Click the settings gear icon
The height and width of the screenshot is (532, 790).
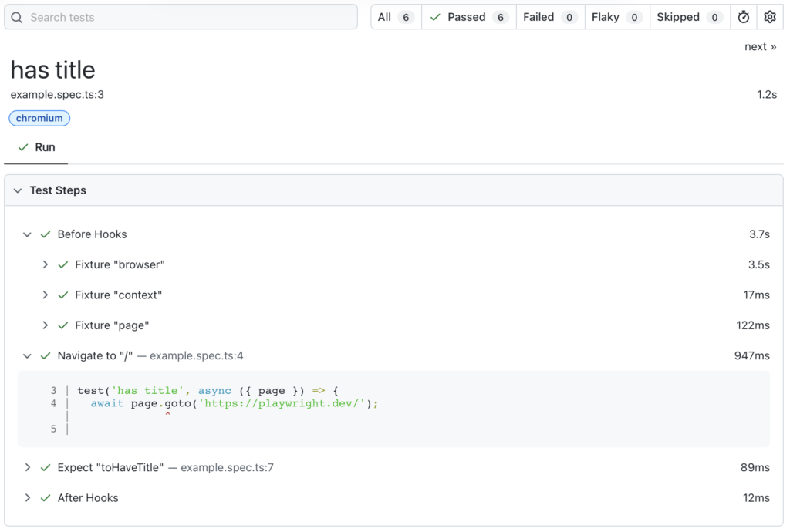click(769, 17)
